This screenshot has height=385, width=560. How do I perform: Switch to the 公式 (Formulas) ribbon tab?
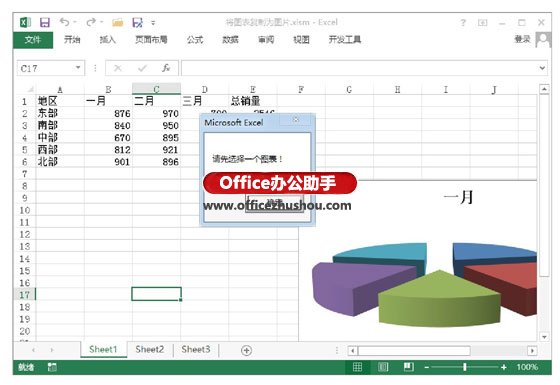point(195,39)
